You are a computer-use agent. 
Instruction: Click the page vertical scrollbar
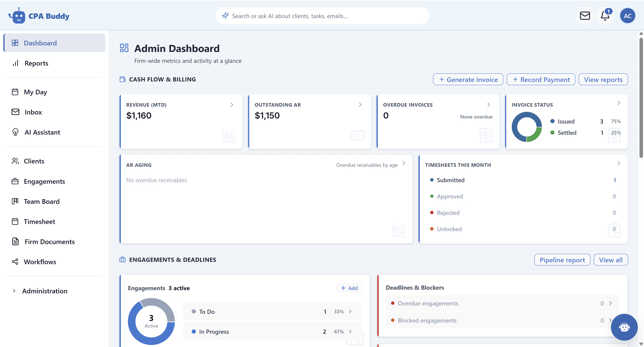[641, 98]
